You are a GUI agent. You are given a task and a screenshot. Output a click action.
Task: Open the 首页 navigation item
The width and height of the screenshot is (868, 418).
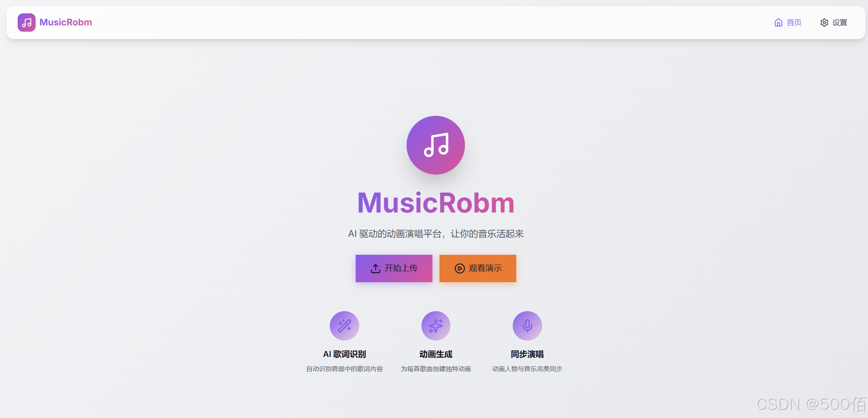[x=795, y=22]
